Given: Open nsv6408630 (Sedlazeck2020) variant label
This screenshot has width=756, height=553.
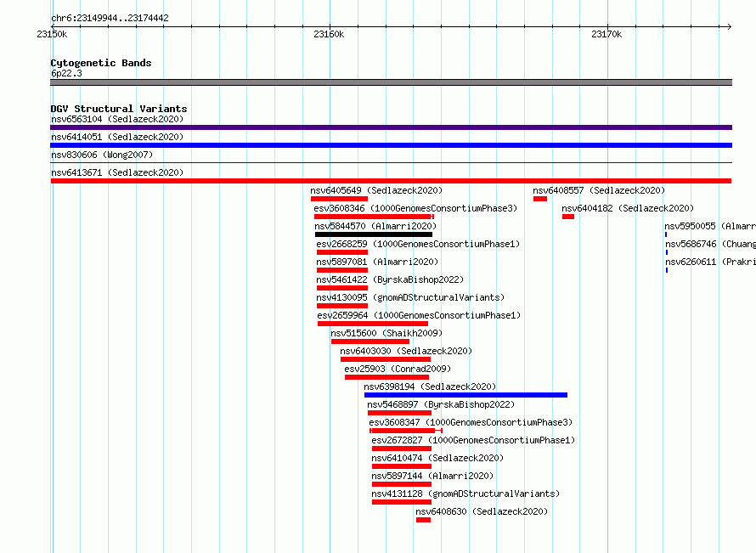Looking at the screenshot, I should coord(482,511).
